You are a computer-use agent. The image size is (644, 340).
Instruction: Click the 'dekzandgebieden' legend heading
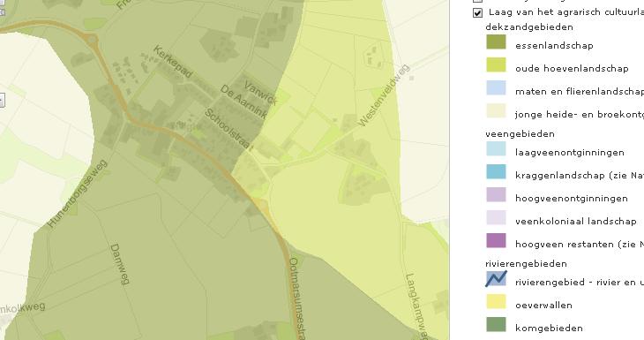coord(529,27)
